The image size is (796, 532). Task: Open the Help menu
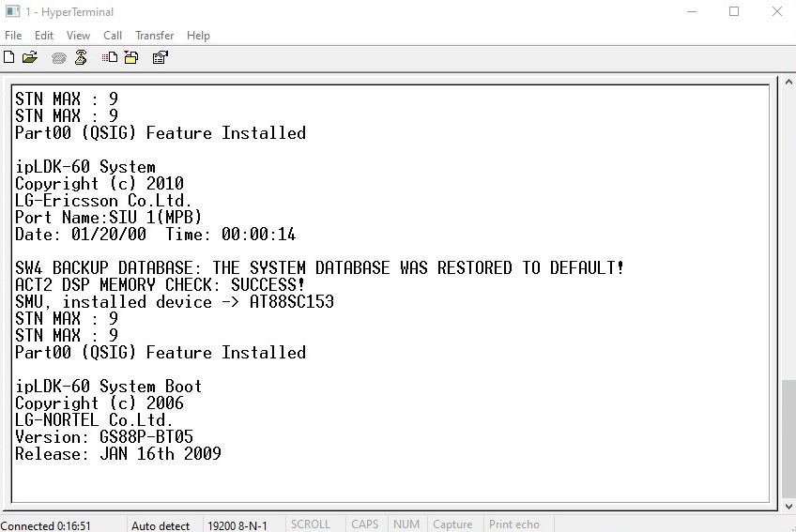click(198, 36)
